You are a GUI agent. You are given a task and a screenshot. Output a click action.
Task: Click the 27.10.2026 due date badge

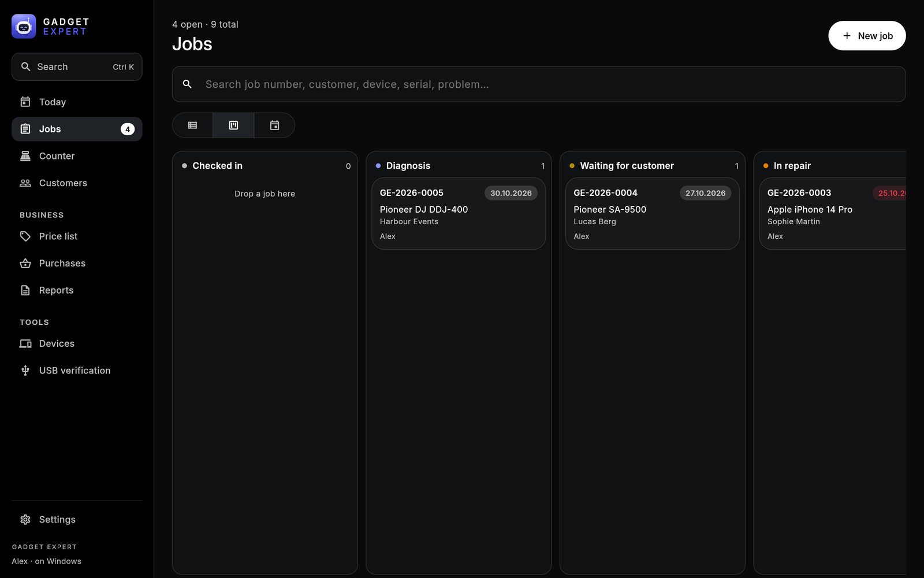705,193
